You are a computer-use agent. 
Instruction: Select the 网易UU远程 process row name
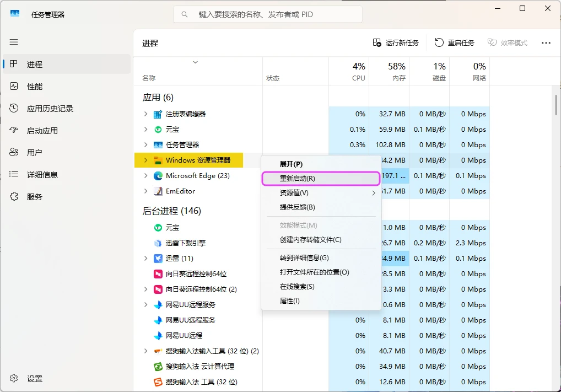(184, 336)
